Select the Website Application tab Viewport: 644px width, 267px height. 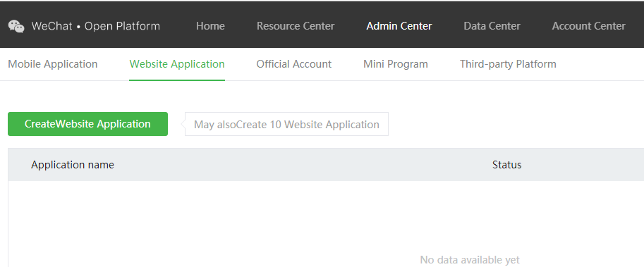pos(177,64)
